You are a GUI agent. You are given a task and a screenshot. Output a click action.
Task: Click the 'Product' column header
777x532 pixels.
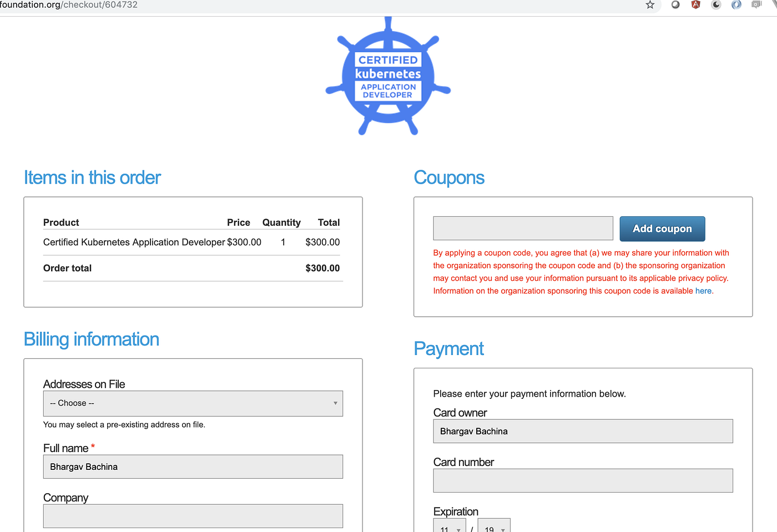61,222
